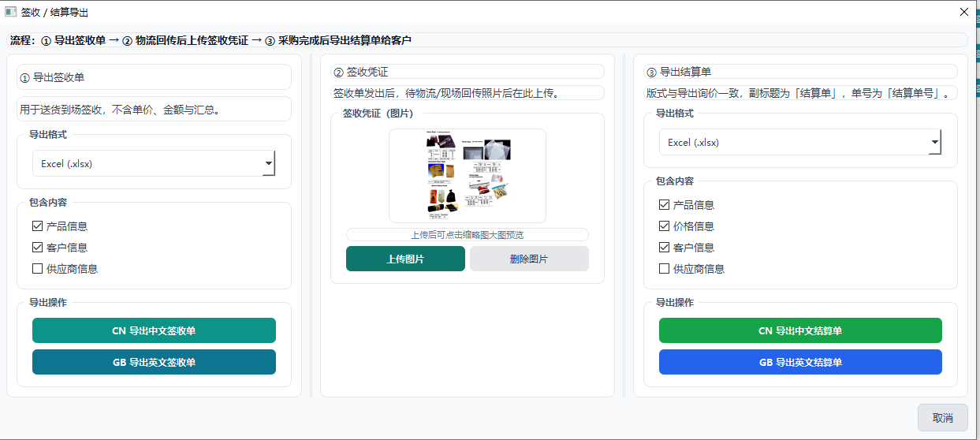The height and width of the screenshot is (440, 980).
Task: Click hint 上传后可点击缩略图大图预览
Action: pos(468,235)
